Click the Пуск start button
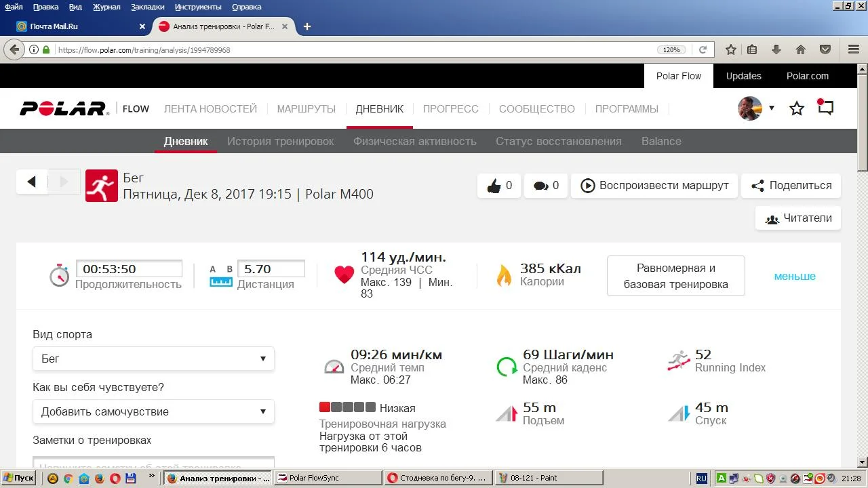The width and height of the screenshot is (868, 488). coord(18,478)
